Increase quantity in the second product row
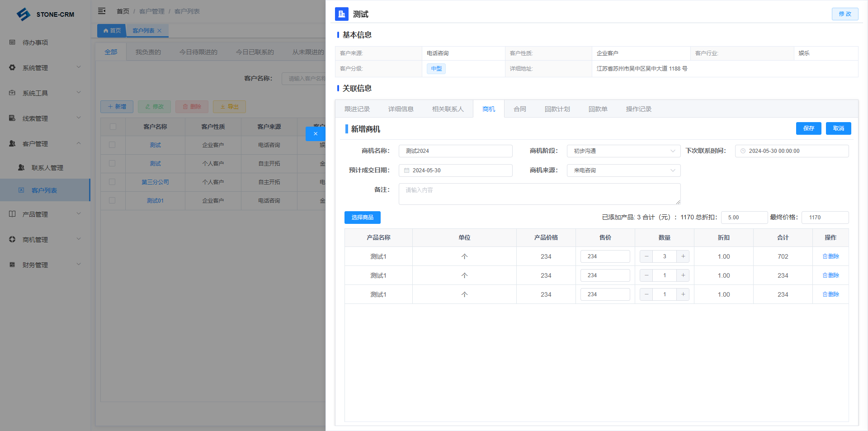The image size is (868, 431). click(x=683, y=275)
